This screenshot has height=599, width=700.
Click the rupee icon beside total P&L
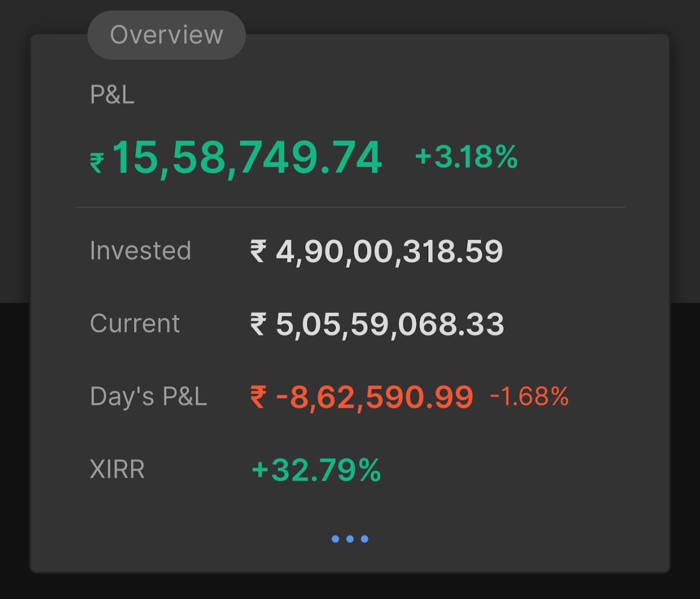click(97, 163)
